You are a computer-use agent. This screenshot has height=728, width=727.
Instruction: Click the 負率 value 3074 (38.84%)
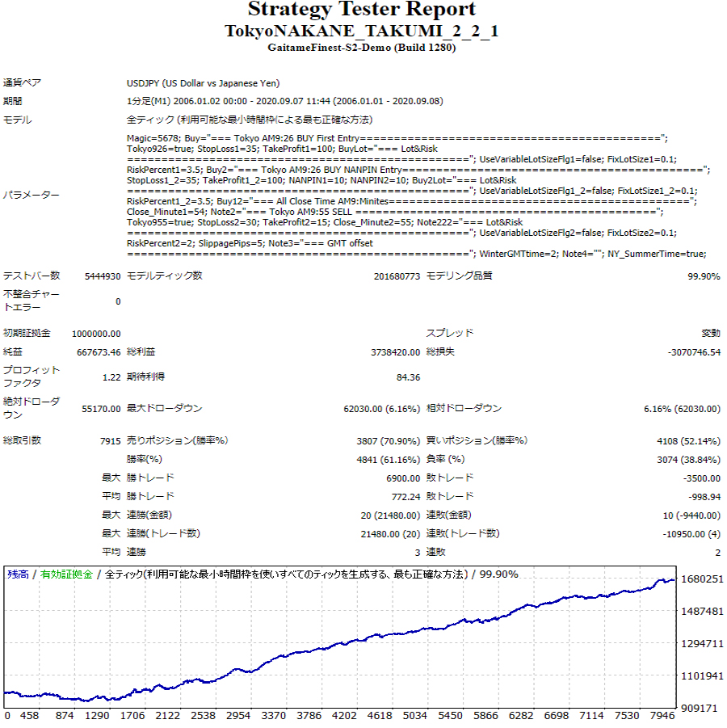click(x=688, y=460)
